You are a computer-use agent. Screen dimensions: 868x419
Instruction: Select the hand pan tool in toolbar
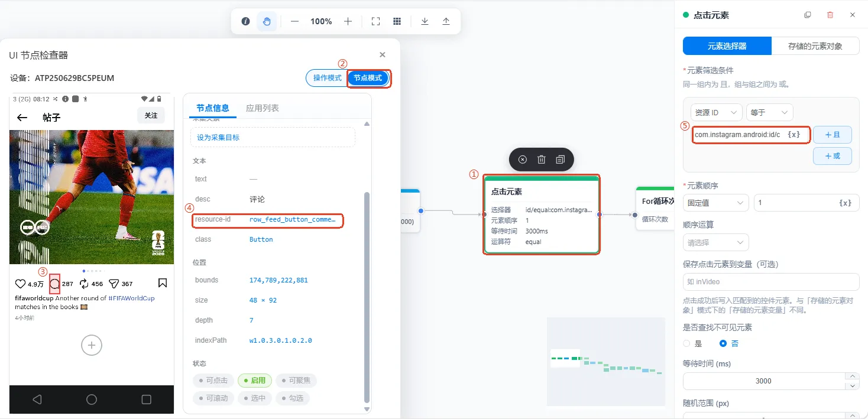(x=267, y=21)
